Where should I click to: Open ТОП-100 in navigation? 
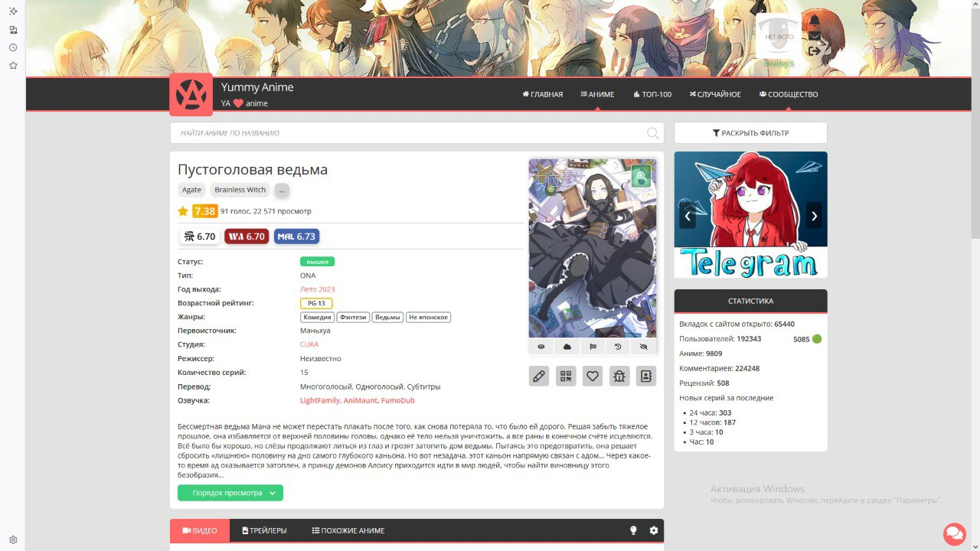click(652, 94)
